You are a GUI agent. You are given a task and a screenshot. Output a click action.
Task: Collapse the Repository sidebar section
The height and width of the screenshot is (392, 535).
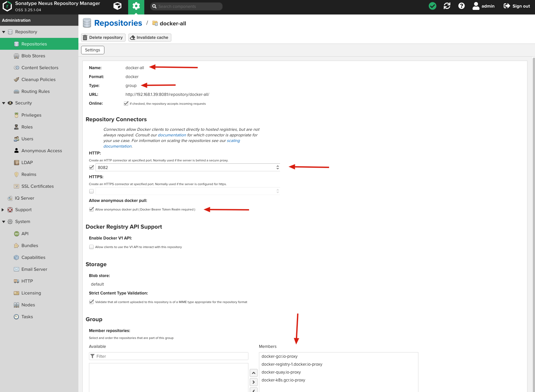[x=4, y=32]
